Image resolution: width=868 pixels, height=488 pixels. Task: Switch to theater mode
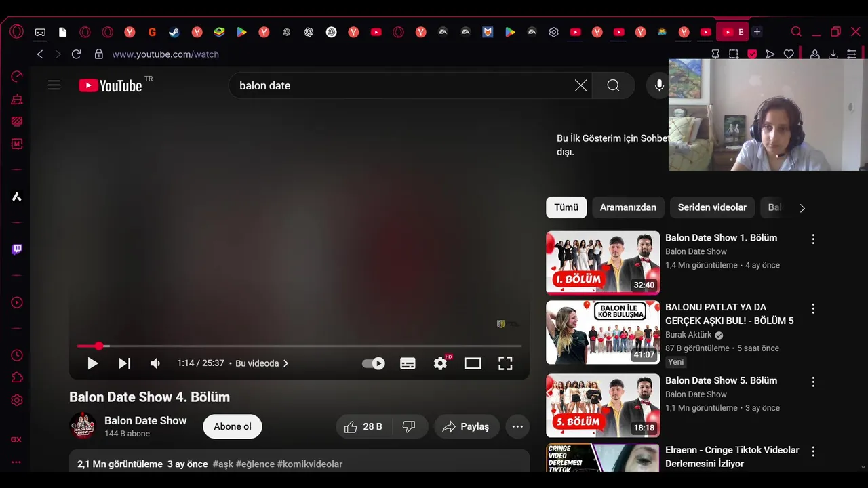click(473, 363)
